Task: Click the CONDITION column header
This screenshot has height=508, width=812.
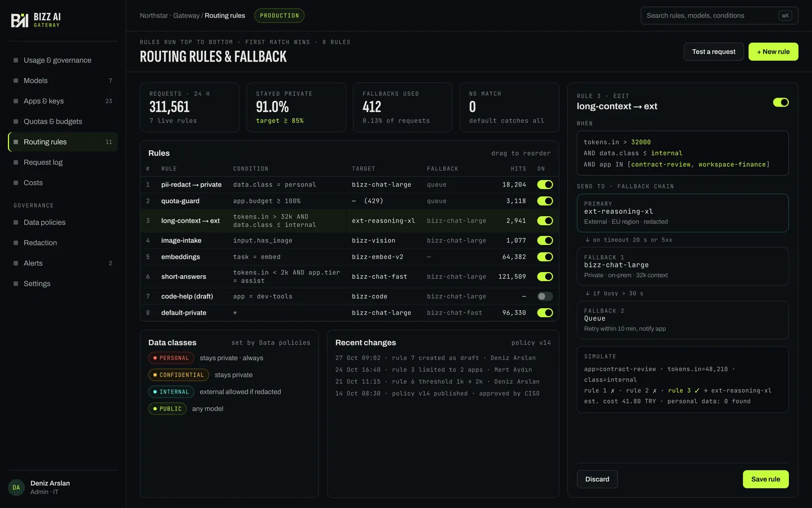Action: point(250,169)
